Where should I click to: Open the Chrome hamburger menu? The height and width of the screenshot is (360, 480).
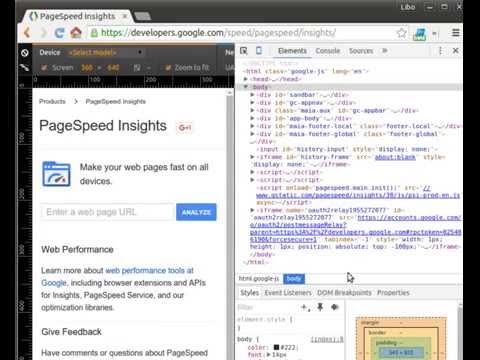click(x=456, y=33)
